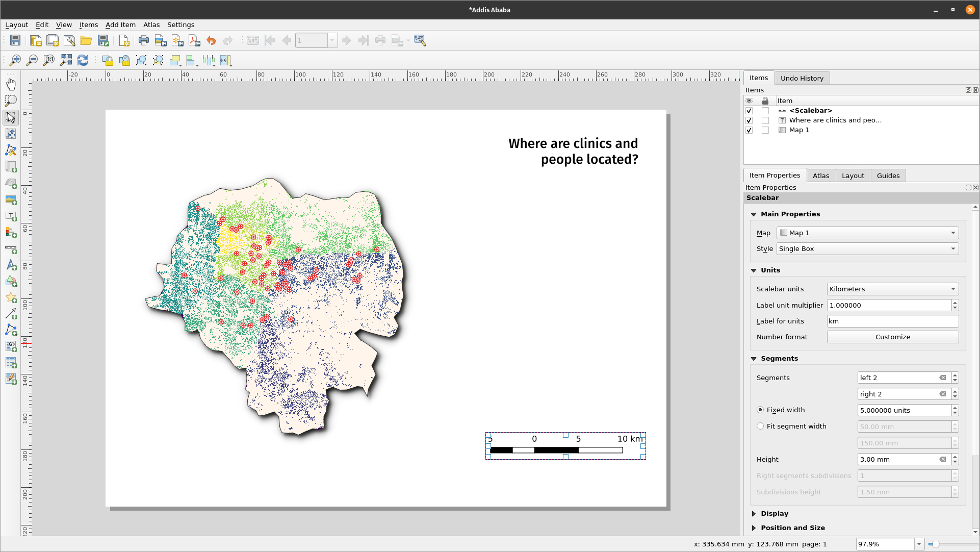
Task: Open the Atlas menu
Action: click(x=151, y=25)
